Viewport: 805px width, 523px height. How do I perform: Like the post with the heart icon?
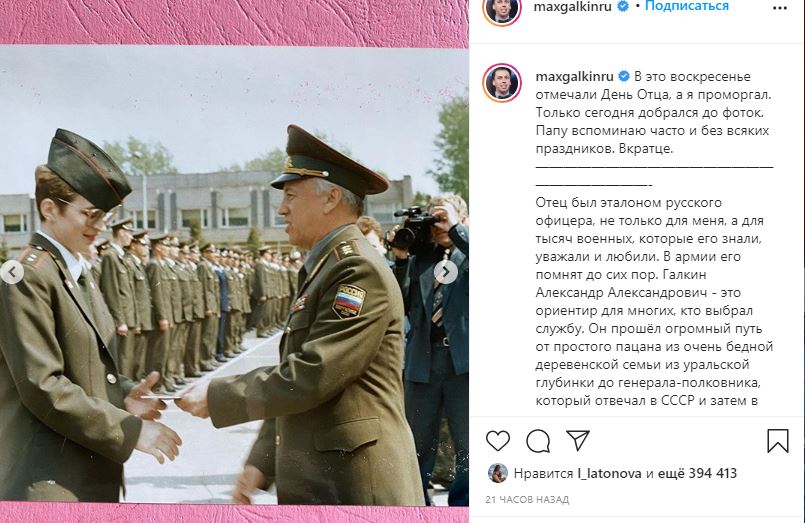pyautogui.click(x=497, y=440)
